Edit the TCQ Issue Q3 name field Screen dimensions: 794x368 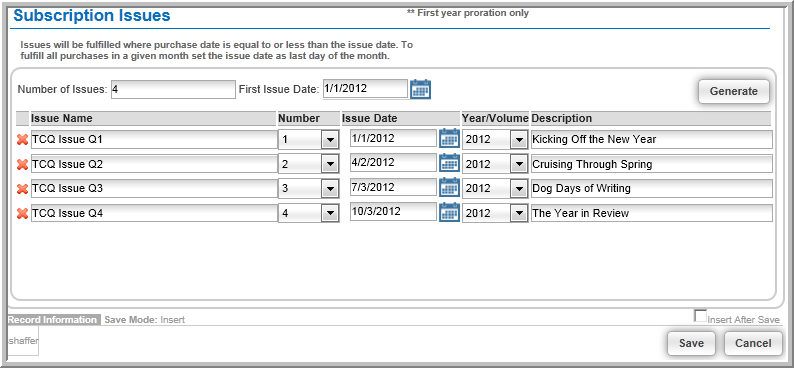154,189
